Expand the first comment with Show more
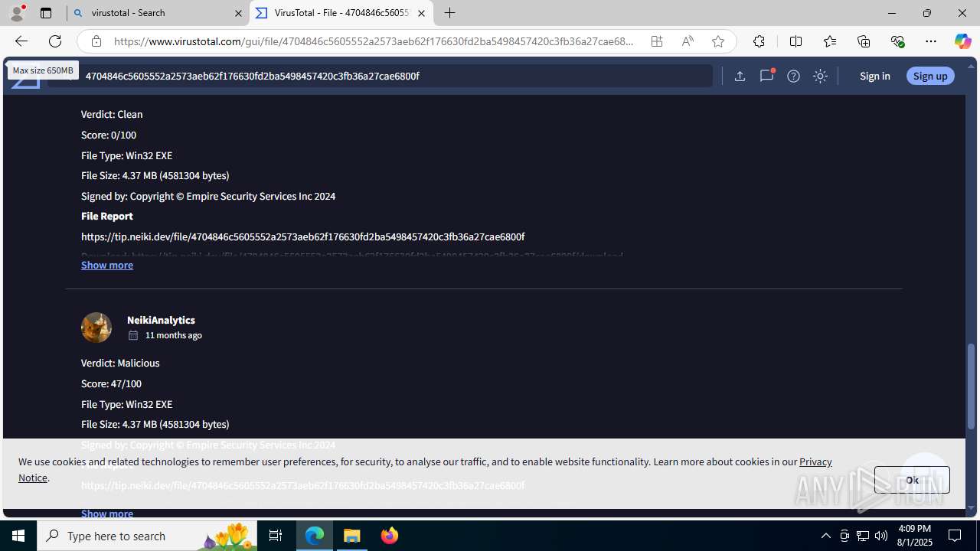This screenshot has height=551, width=980. (x=107, y=265)
